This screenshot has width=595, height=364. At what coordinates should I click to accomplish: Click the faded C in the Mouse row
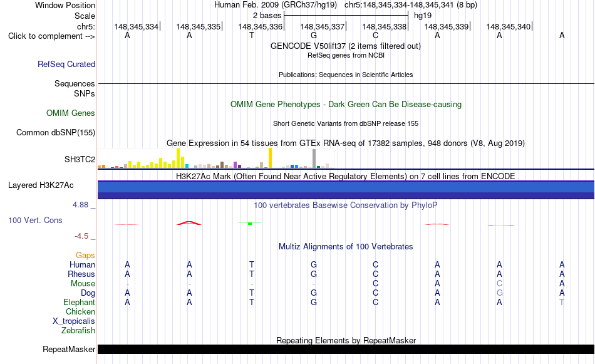coord(499,284)
